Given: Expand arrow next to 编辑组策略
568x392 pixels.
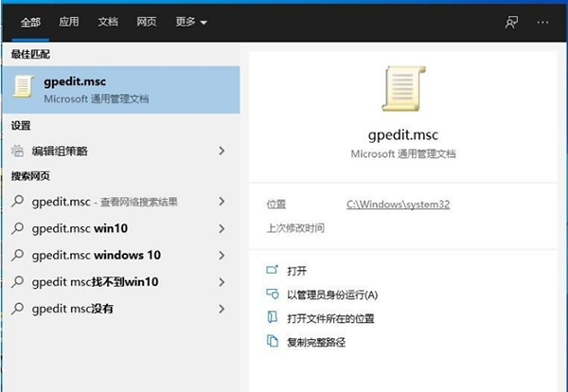Looking at the screenshot, I should tap(222, 151).
